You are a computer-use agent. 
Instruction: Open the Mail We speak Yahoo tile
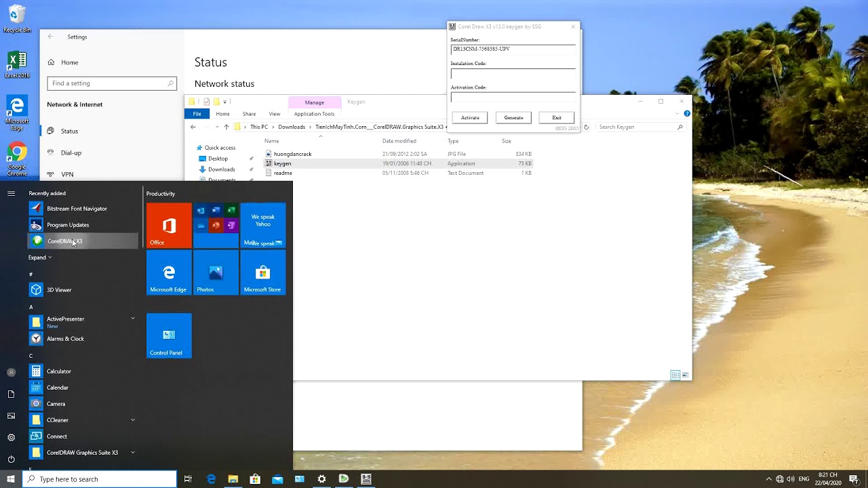[263, 225]
